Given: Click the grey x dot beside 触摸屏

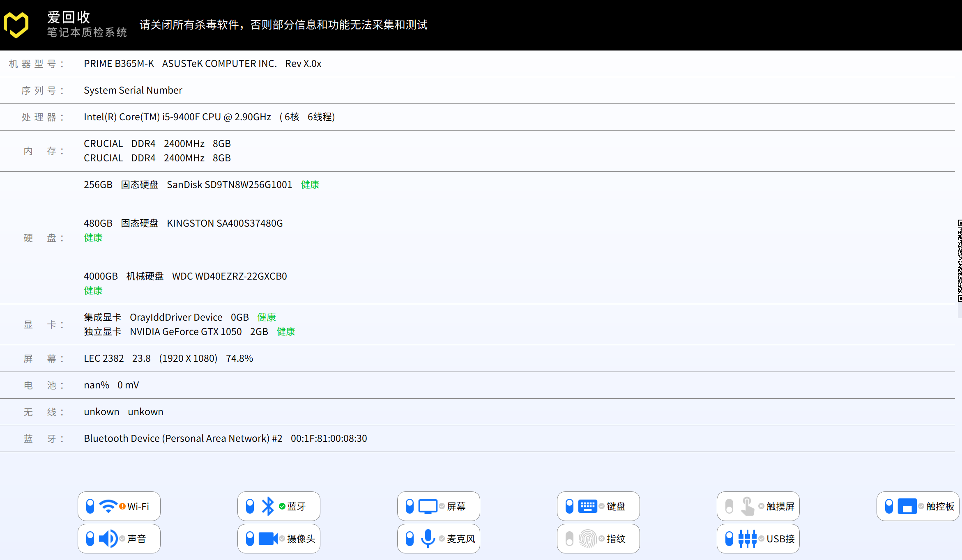Looking at the screenshot, I should [762, 506].
